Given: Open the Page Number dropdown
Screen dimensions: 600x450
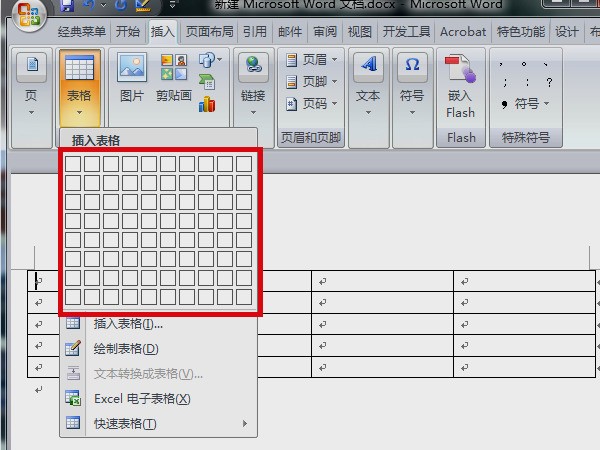Looking at the screenshot, I should (x=311, y=103).
